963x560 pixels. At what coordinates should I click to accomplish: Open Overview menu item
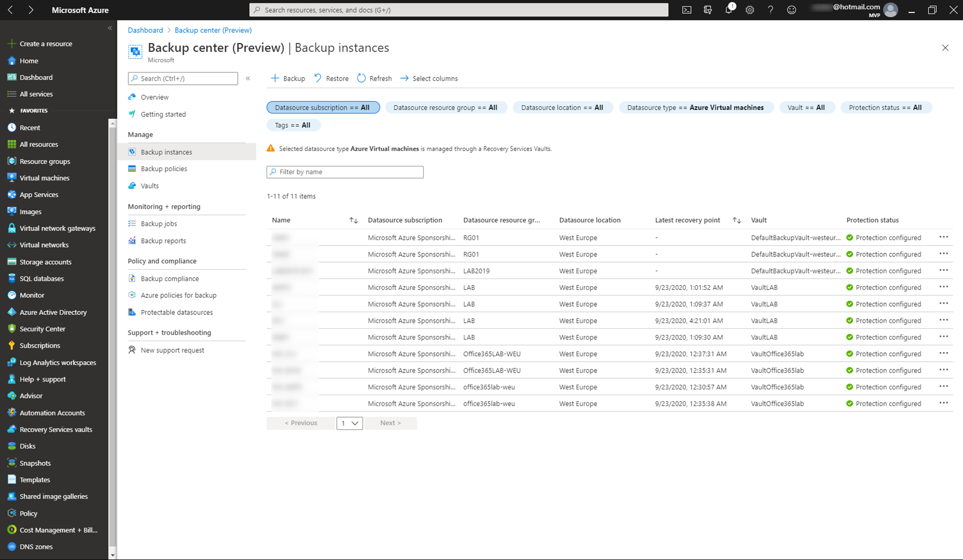(x=154, y=97)
